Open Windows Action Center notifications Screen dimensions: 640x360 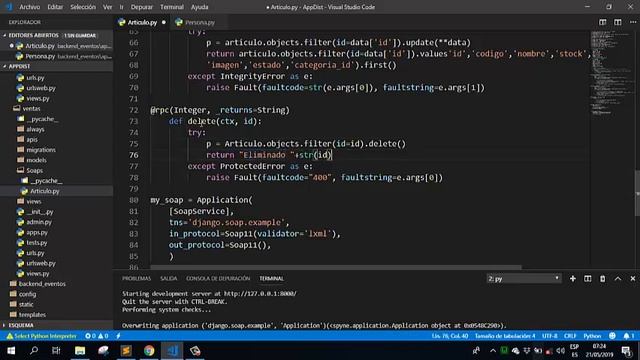(x=627, y=351)
